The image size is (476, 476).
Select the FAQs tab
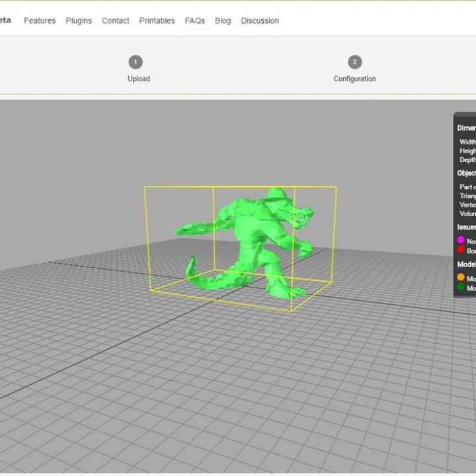(x=195, y=20)
